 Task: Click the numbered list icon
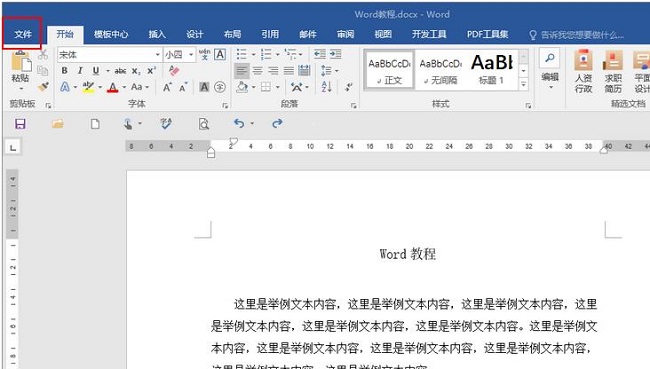coord(266,54)
